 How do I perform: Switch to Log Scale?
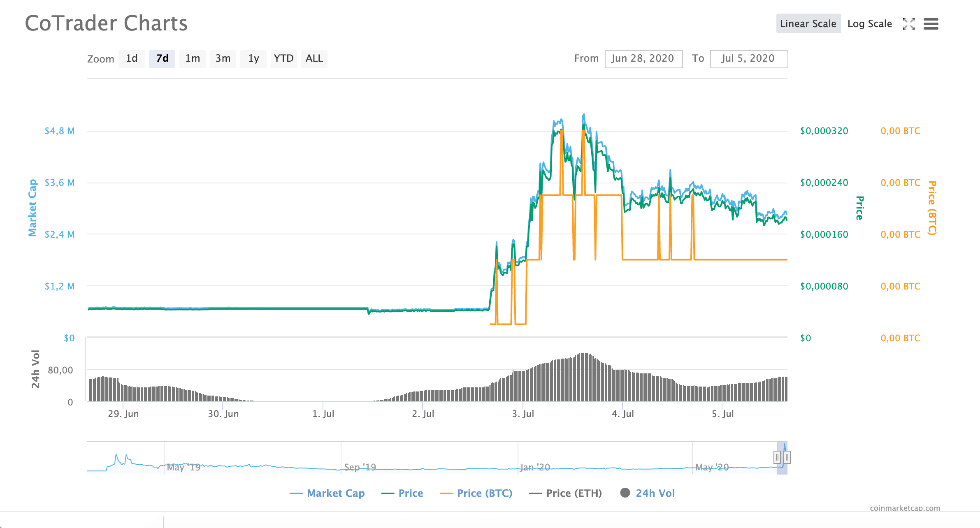(x=869, y=24)
